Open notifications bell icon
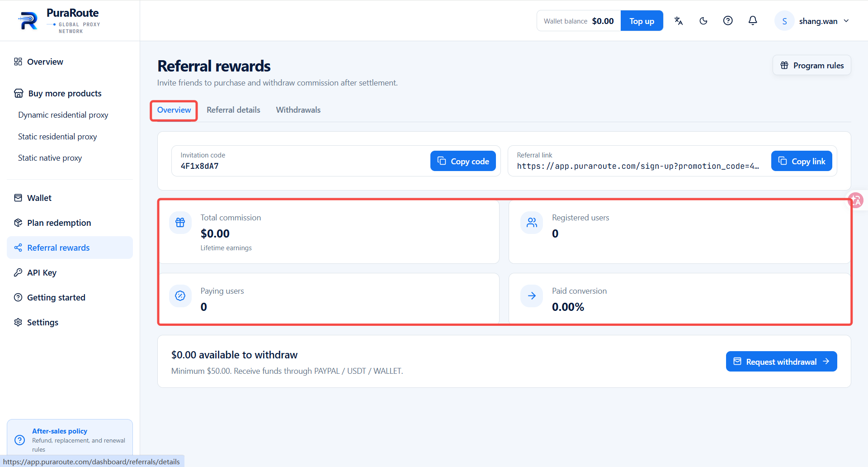The width and height of the screenshot is (868, 467). [x=753, y=21]
